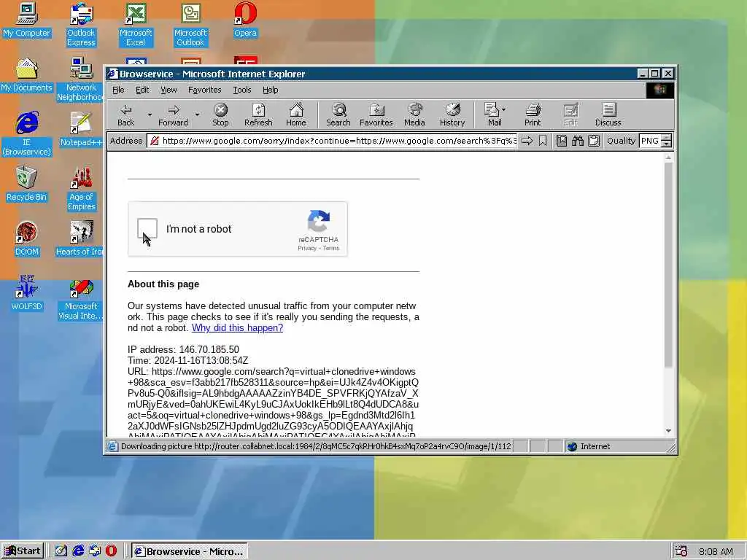Open the Search pane
Screen dimensions: 747x560
tap(338, 115)
